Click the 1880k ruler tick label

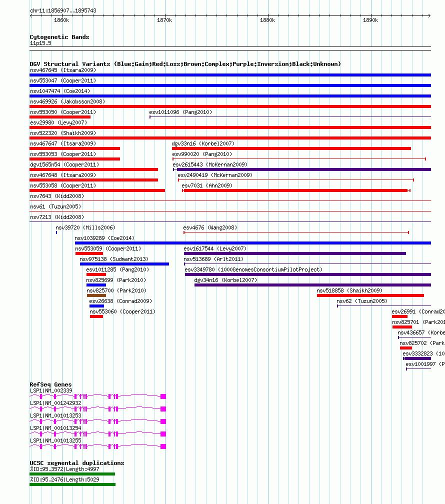267,20
